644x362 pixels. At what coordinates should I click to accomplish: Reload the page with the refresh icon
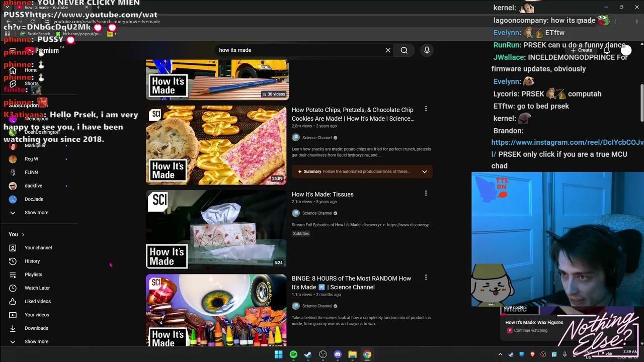pyautogui.click(x=32, y=22)
